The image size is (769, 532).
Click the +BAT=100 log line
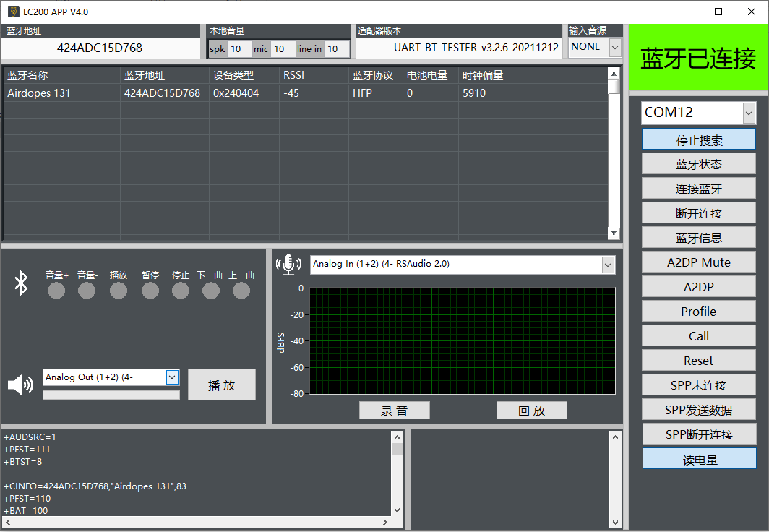[x=26, y=510]
